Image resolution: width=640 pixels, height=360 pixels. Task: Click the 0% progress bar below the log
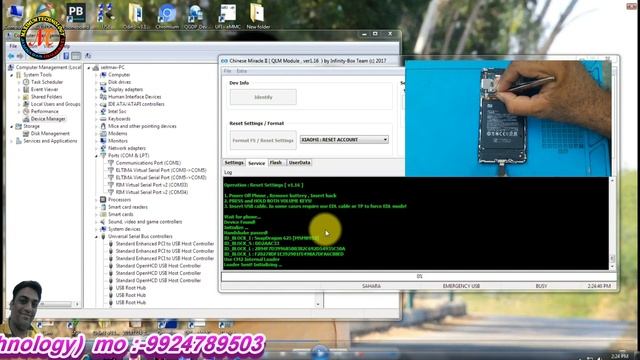[418, 276]
